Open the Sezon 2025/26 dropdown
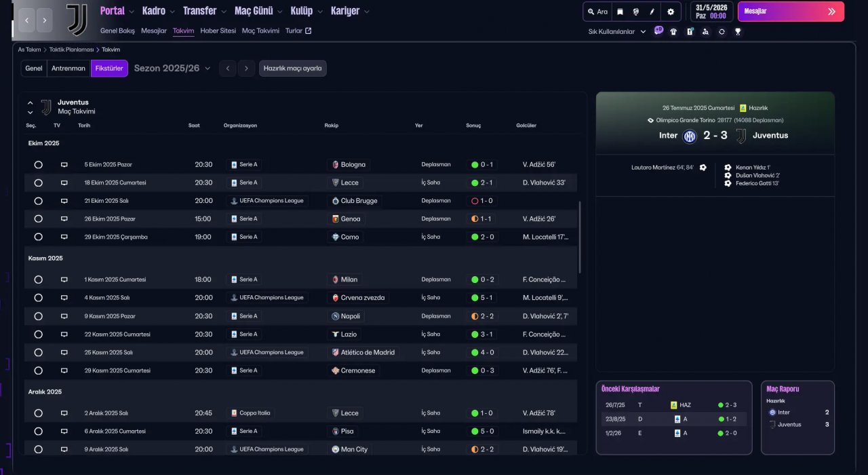Image resolution: width=868 pixels, height=475 pixels. (172, 69)
